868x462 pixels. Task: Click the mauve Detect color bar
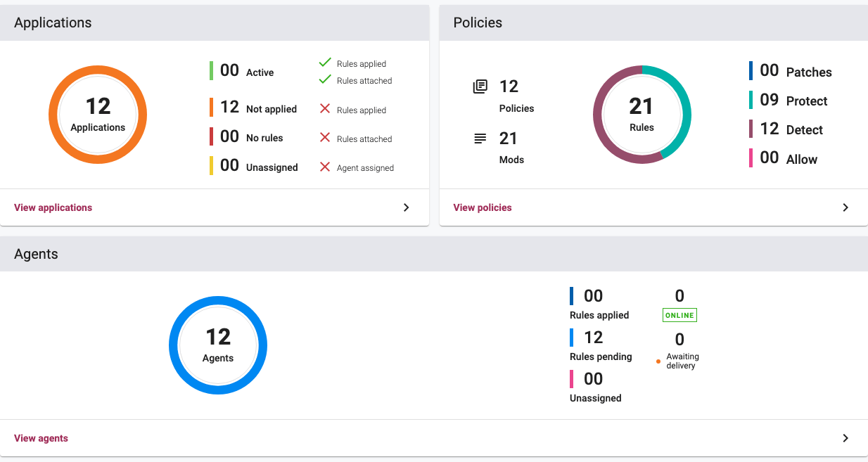[x=751, y=129]
